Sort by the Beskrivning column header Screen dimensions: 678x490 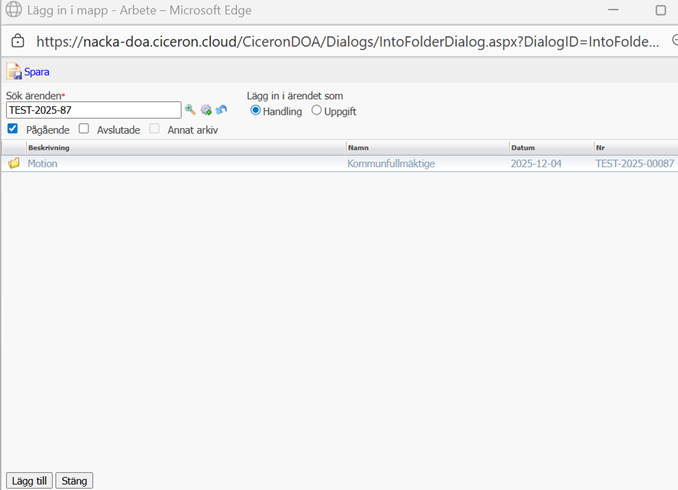(x=48, y=148)
